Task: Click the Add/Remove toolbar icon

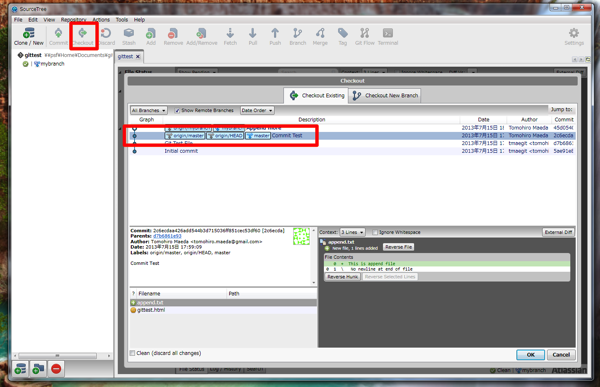Action: pos(202,36)
